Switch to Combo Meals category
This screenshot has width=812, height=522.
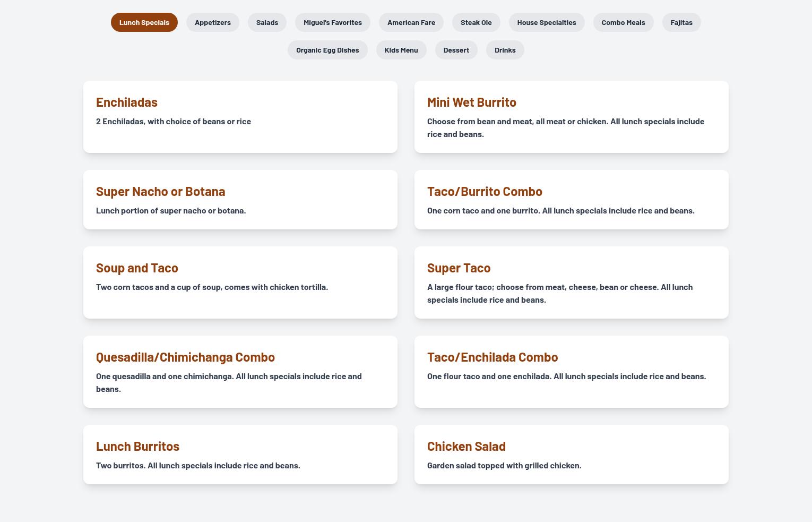click(623, 22)
